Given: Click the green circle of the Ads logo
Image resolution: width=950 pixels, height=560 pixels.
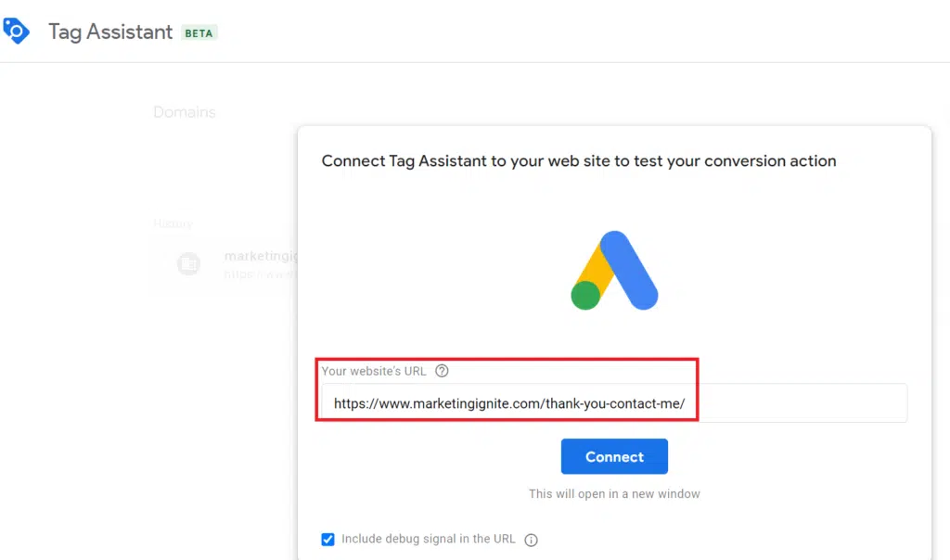Looking at the screenshot, I should pyautogui.click(x=585, y=295).
